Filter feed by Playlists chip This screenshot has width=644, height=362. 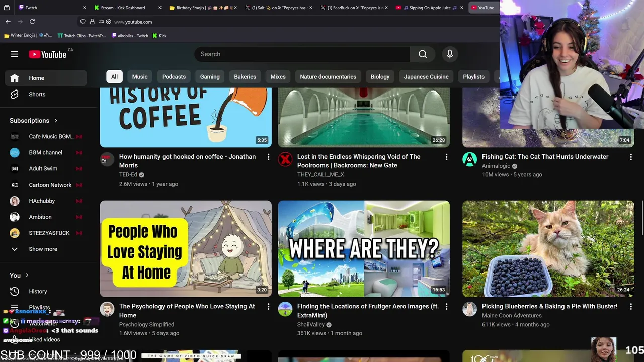point(473,77)
